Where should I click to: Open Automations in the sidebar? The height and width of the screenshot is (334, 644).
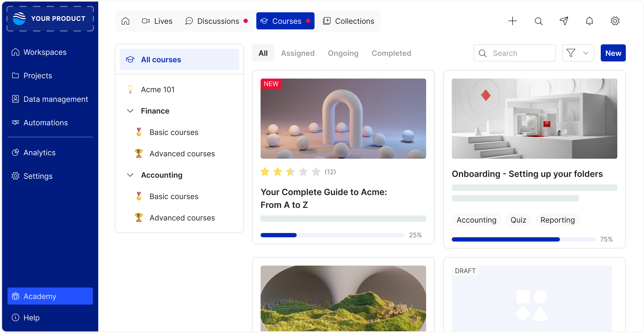[45, 123]
